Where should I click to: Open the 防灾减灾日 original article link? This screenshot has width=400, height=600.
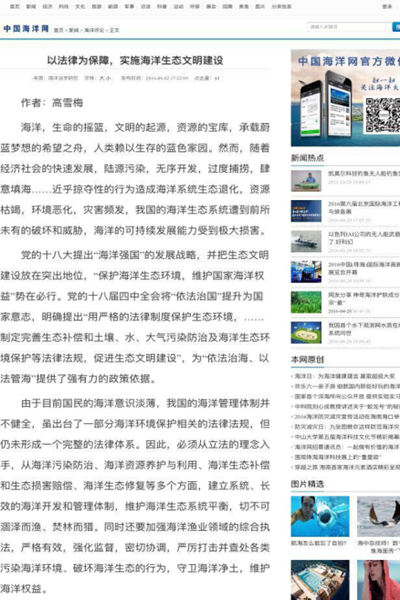point(347,426)
